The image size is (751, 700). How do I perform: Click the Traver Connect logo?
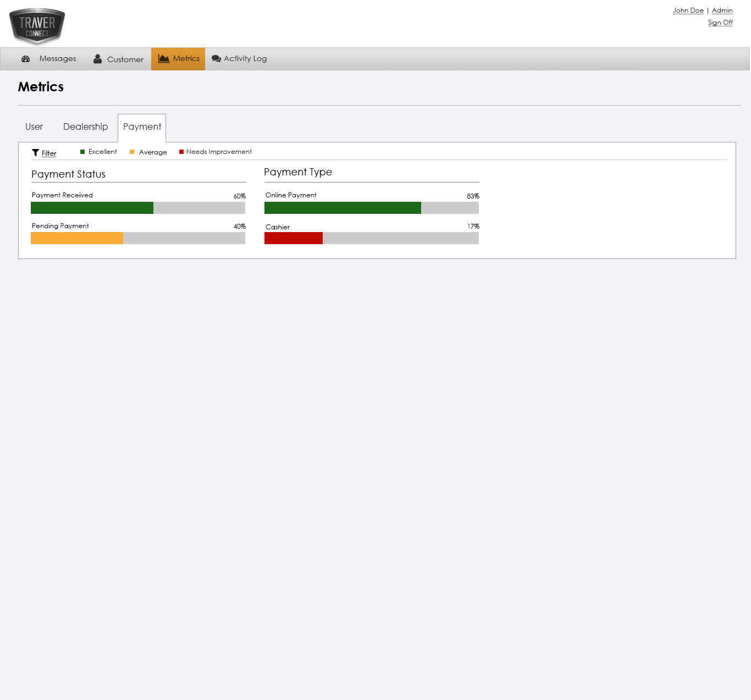click(37, 26)
